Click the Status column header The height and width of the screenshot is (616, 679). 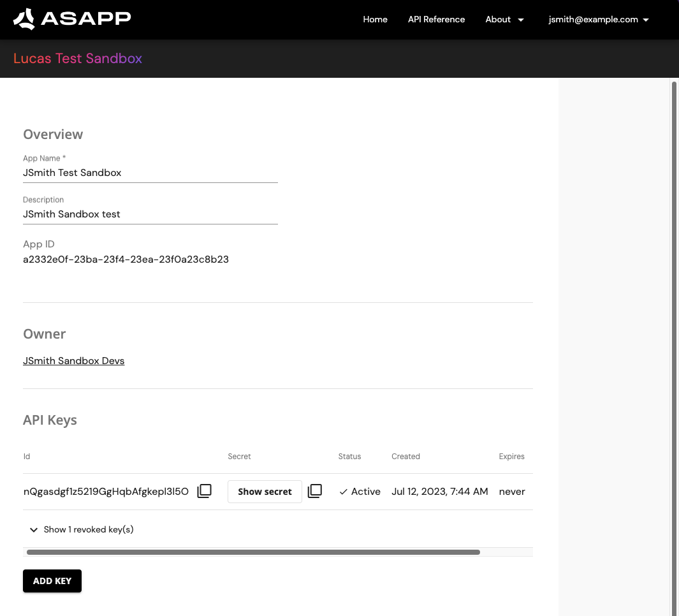(349, 456)
